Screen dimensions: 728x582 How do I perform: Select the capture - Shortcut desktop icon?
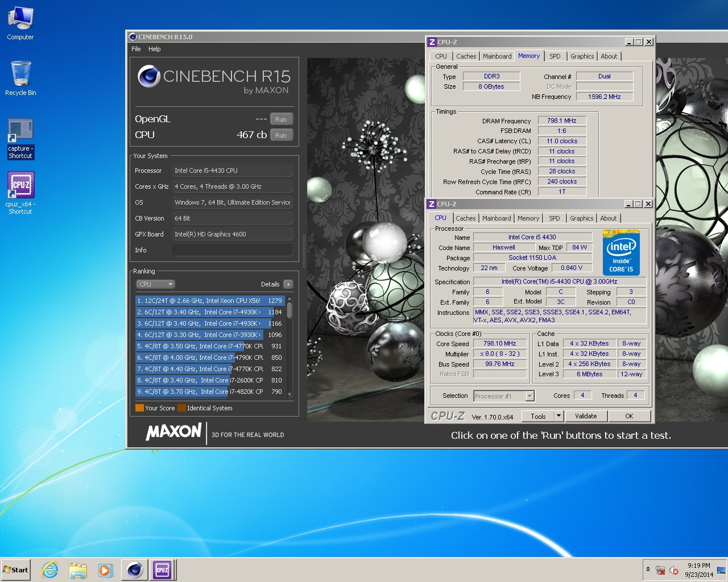(x=20, y=139)
